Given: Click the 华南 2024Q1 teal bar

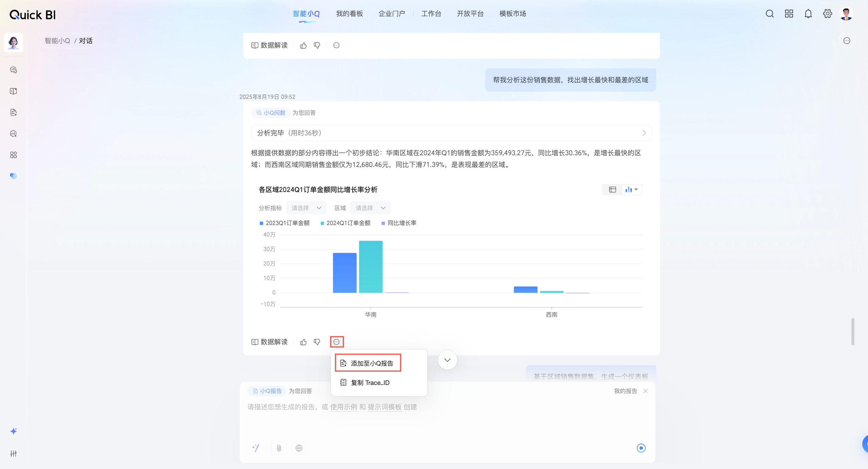Looking at the screenshot, I should point(371,267).
